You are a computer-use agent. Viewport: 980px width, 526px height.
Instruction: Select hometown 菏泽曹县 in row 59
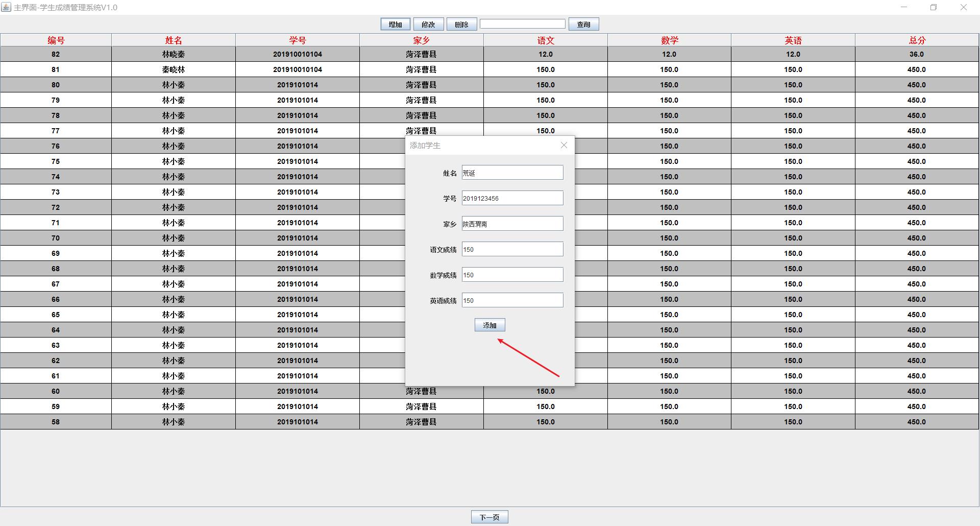pos(422,407)
